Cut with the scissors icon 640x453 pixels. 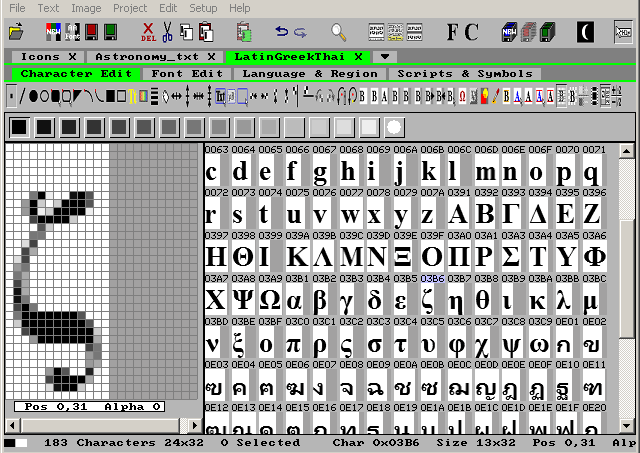click(x=167, y=32)
